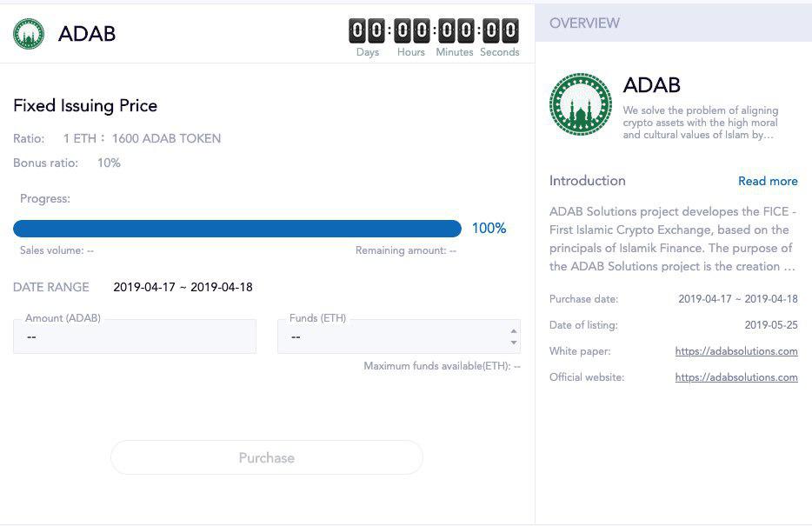
Task: Click the small ADAB logo in header
Action: click(29, 34)
